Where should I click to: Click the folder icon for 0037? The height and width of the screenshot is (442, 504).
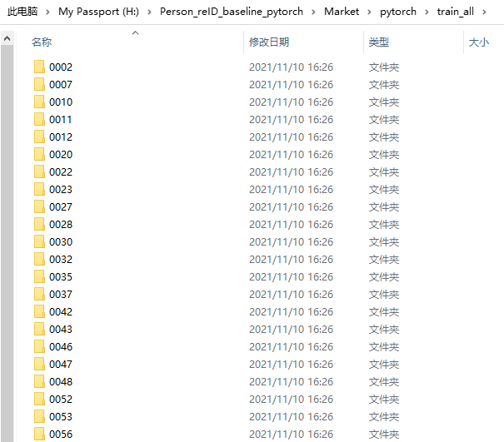[39, 294]
